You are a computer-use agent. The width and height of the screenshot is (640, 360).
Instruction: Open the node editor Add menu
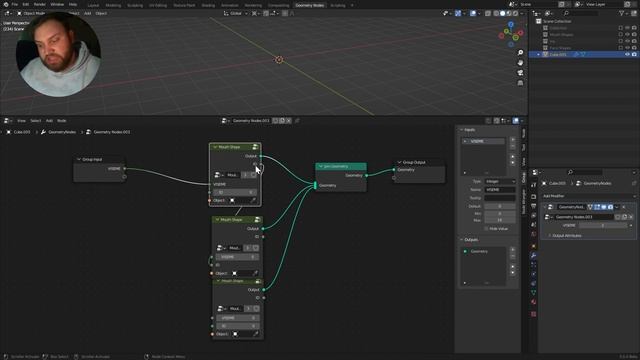(x=49, y=121)
